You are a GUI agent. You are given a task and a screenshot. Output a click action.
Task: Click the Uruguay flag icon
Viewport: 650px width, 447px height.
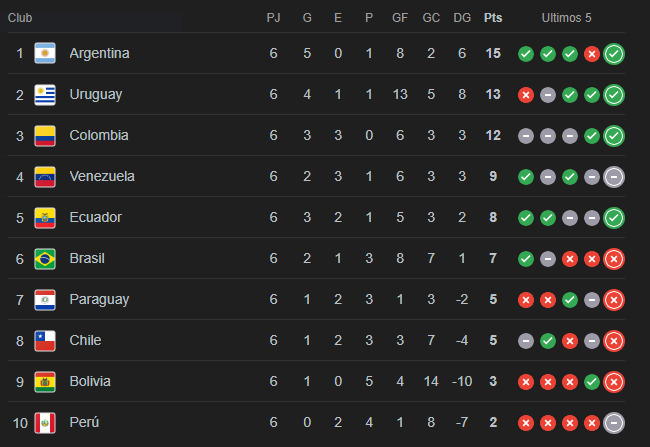point(45,94)
